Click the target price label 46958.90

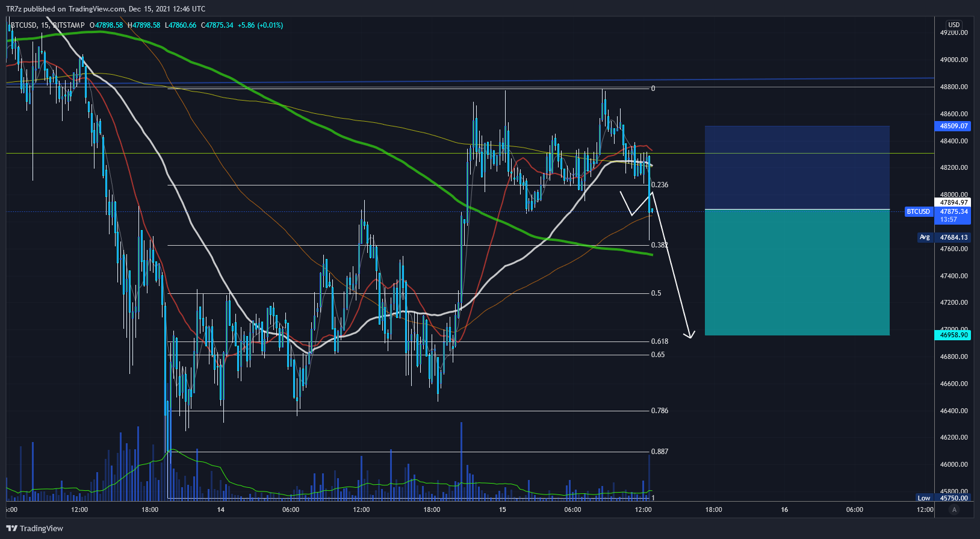tap(952, 335)
